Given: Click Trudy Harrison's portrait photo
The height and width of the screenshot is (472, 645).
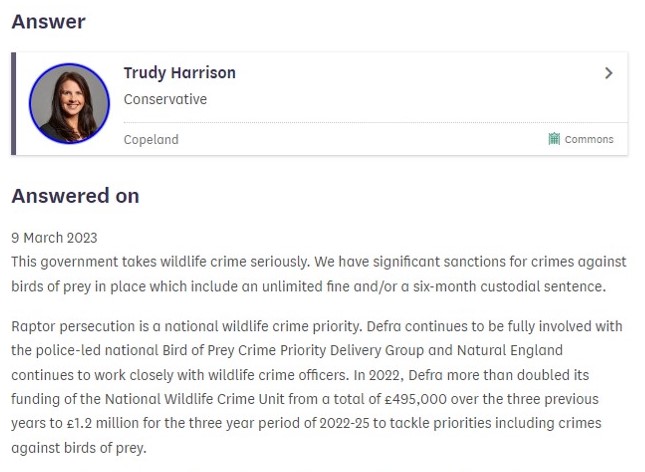Looking at the screenshot, I should click(69, 103).
